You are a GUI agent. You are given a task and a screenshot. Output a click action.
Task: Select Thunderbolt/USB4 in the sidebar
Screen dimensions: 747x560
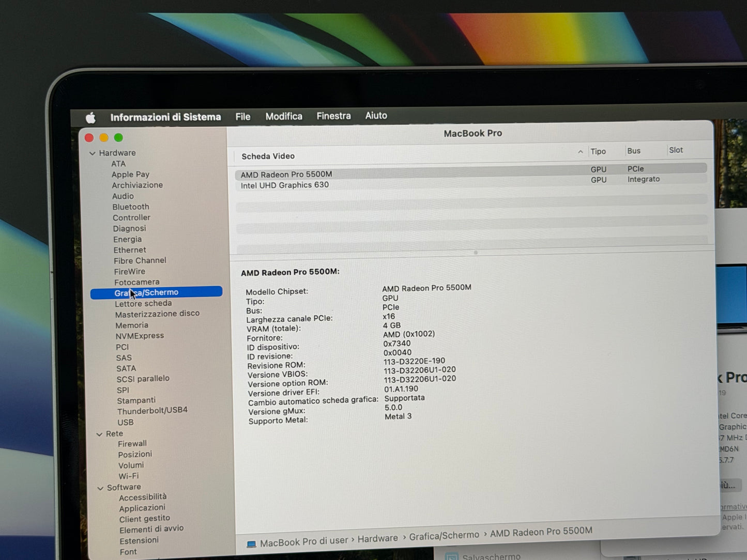(x=152, y=411)
